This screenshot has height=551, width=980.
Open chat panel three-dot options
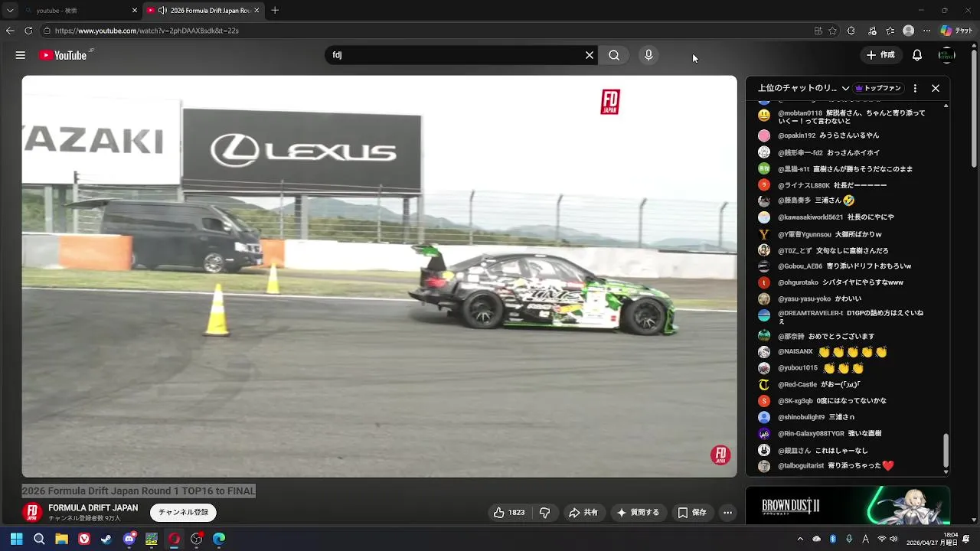pyautogui.click(x=915, y=88)
